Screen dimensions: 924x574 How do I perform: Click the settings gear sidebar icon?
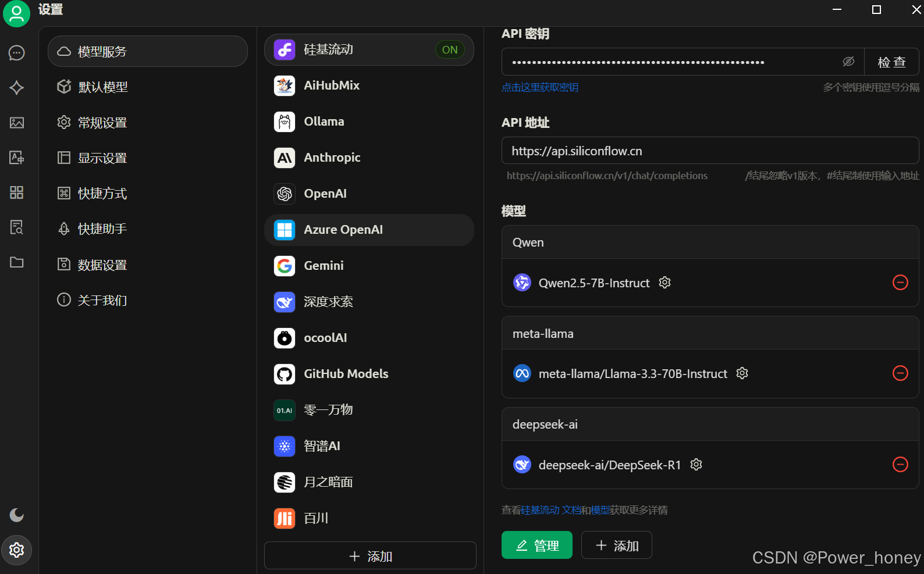pos(17,550)
